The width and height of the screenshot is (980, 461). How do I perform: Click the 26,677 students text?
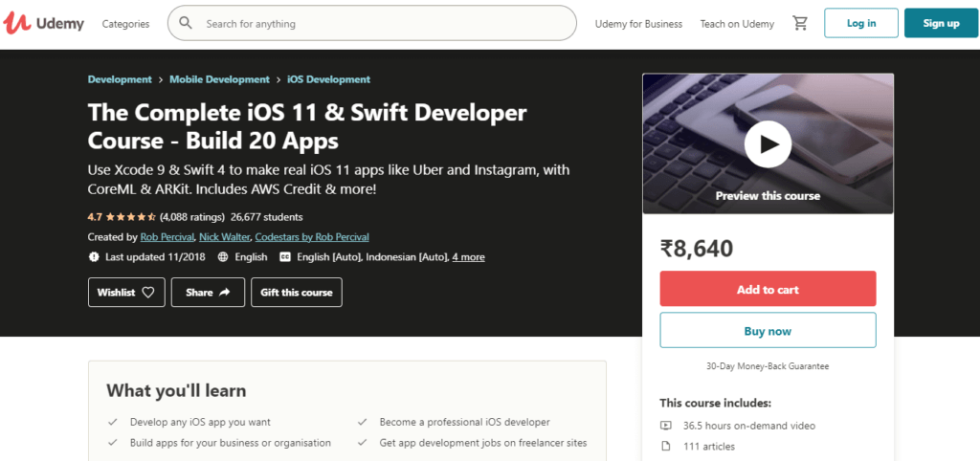tap(267, 217)
